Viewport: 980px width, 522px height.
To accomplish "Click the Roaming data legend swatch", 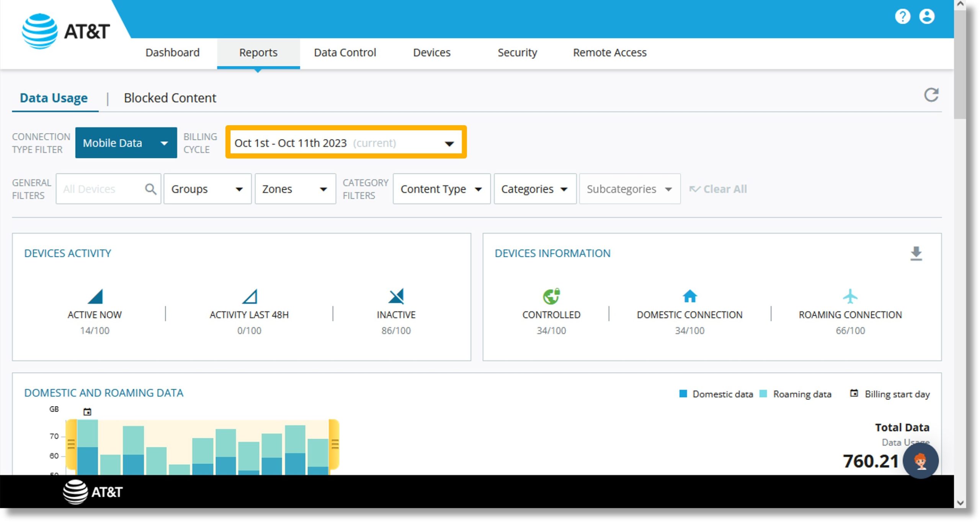I will point(763,394).
